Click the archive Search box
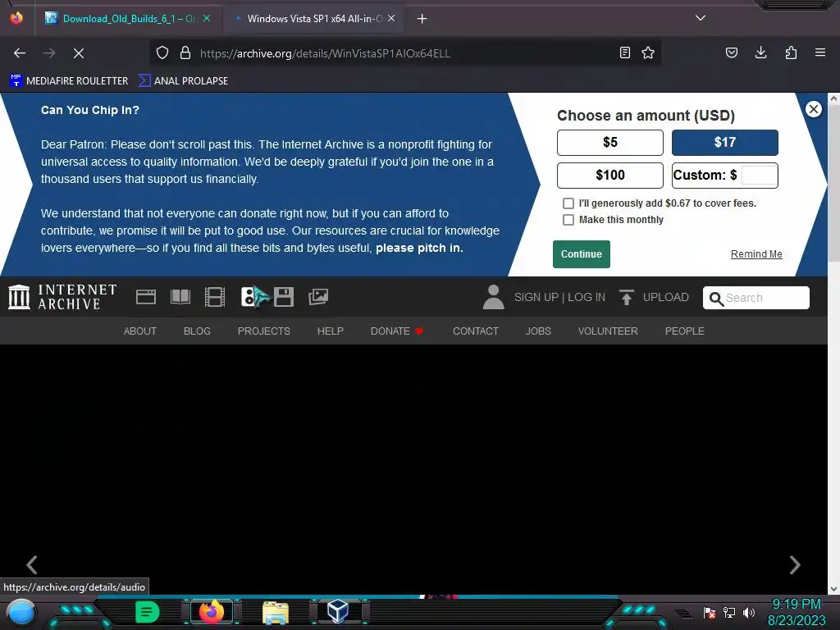Screen dimensions: 840x630 pyautogui.click(x=756, y=298)
